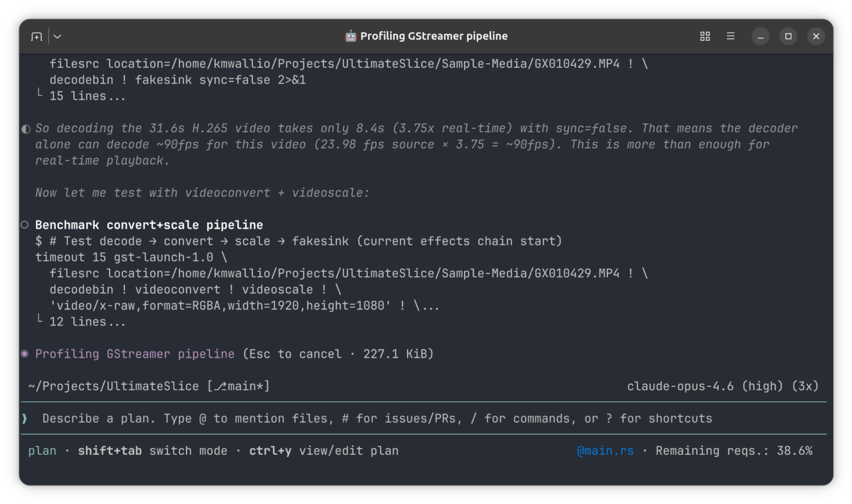852x504 pixels.
Task: Open the hamburger main menu
Action: pos(730,36)
